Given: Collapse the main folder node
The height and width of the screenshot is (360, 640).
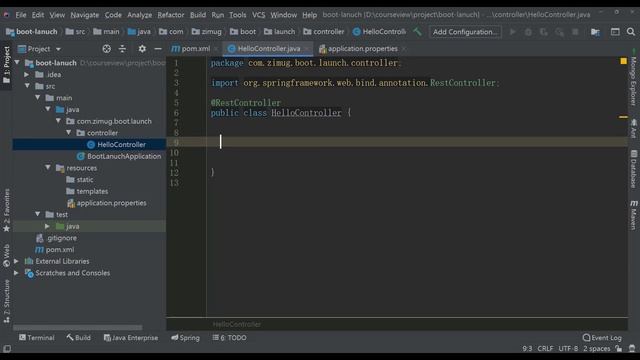Looking at the screenshot, I should pyautogui.click(x=38, y=98).
